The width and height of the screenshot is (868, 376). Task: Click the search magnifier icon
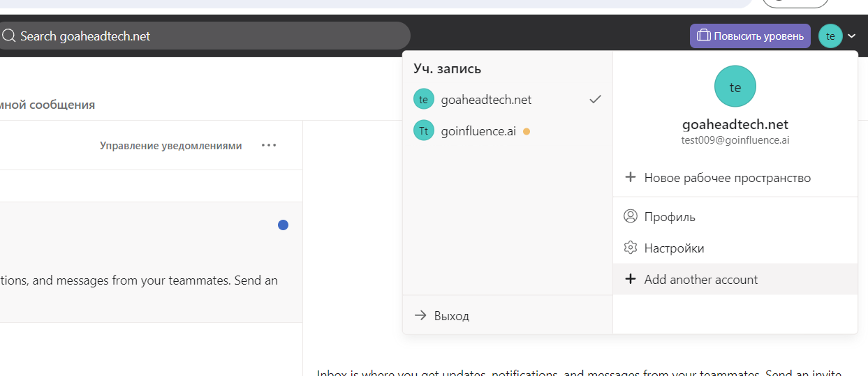[x=8, y=36]
